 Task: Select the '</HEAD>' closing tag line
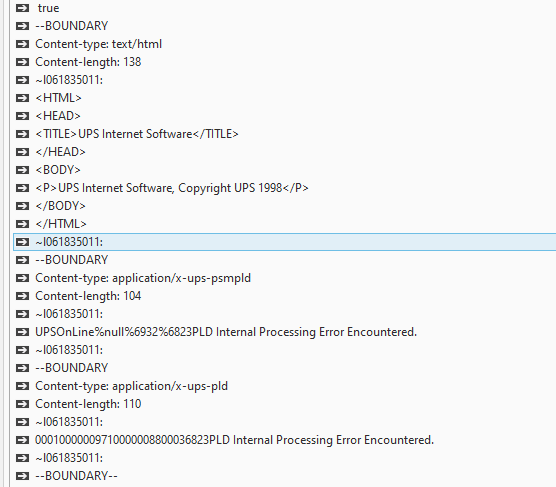tap(61, 152)
